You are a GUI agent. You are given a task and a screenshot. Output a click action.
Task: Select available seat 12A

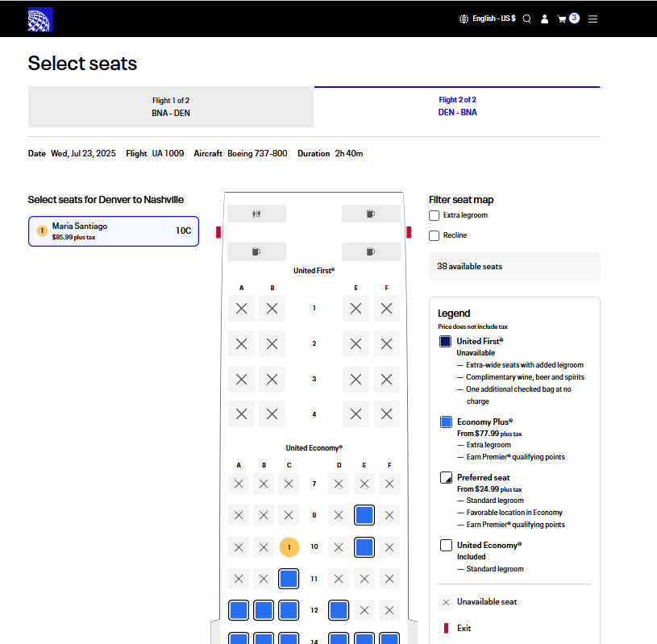(239, 610)
